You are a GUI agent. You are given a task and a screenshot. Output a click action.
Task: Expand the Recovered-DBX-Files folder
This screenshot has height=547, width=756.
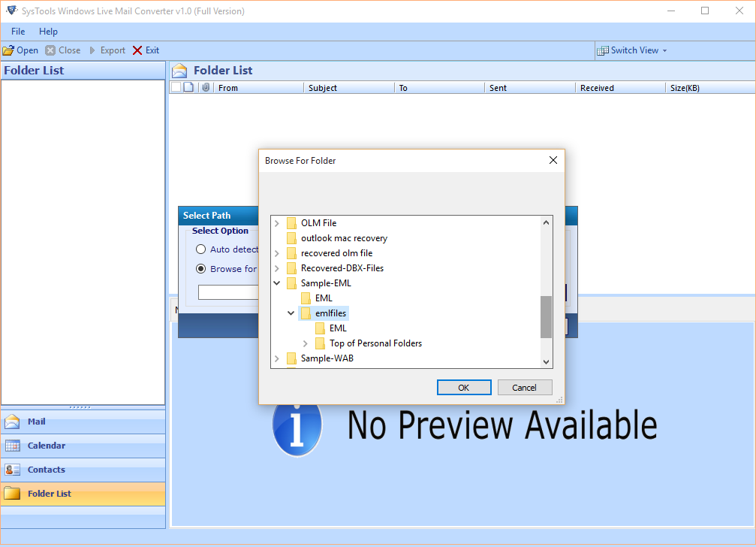click(277, 268)
